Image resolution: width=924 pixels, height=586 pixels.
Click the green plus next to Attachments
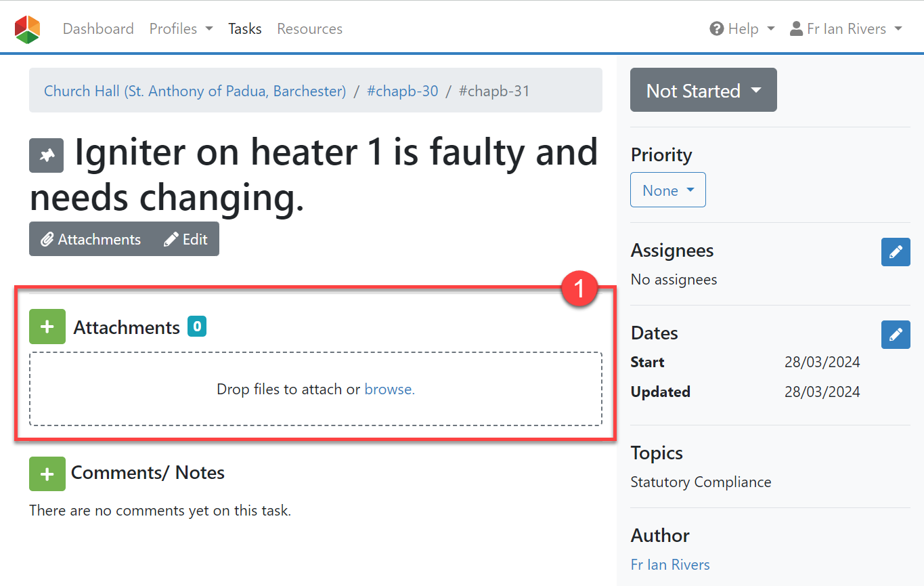[47, 327]
